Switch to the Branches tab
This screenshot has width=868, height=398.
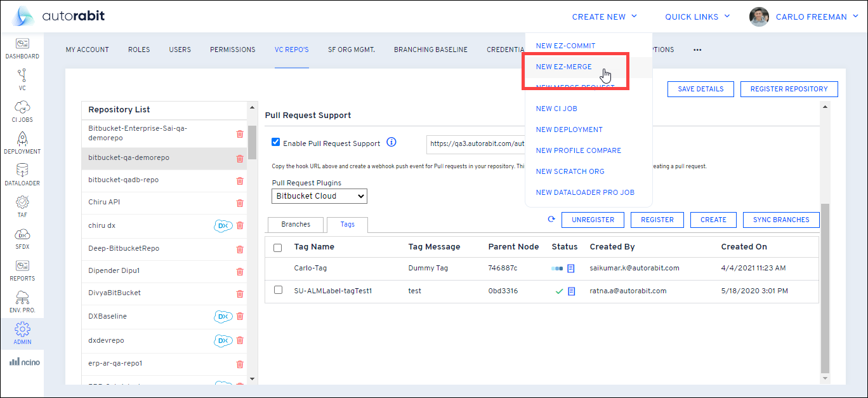coord(296,225)
